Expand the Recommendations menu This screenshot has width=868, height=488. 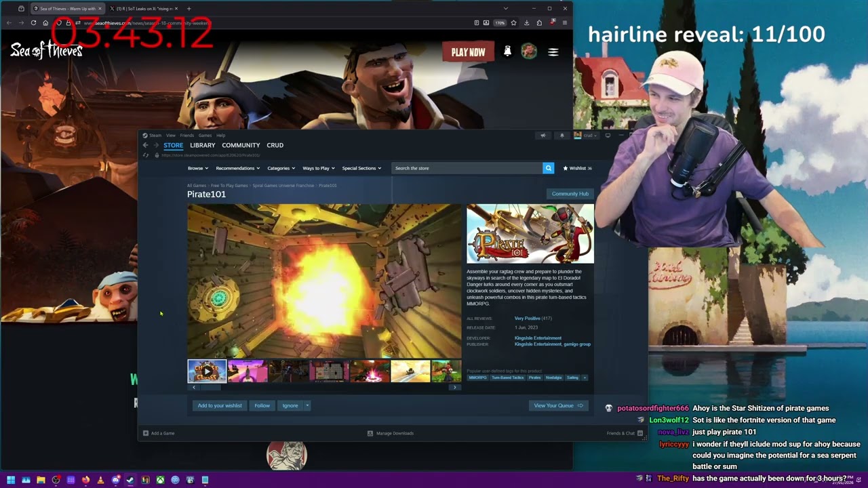pyautogui.click(x=237, y=168)
